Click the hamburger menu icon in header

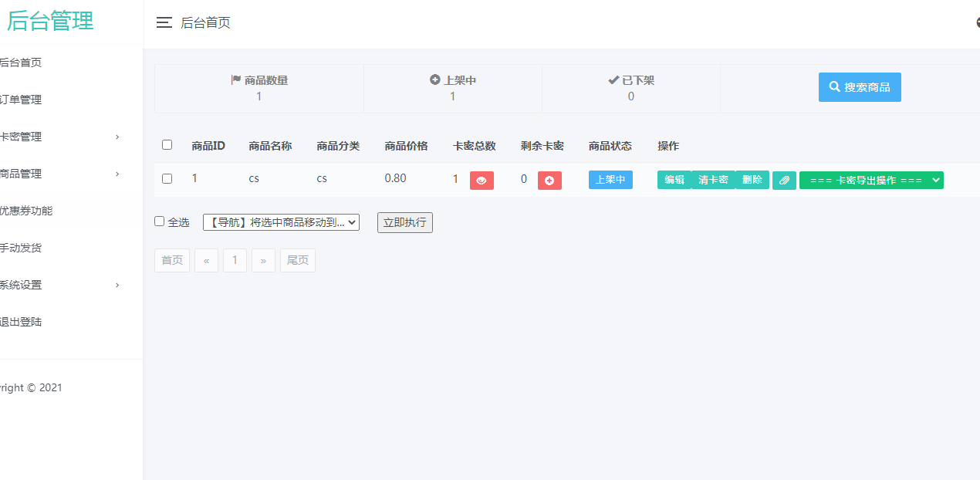pos(164,22)
